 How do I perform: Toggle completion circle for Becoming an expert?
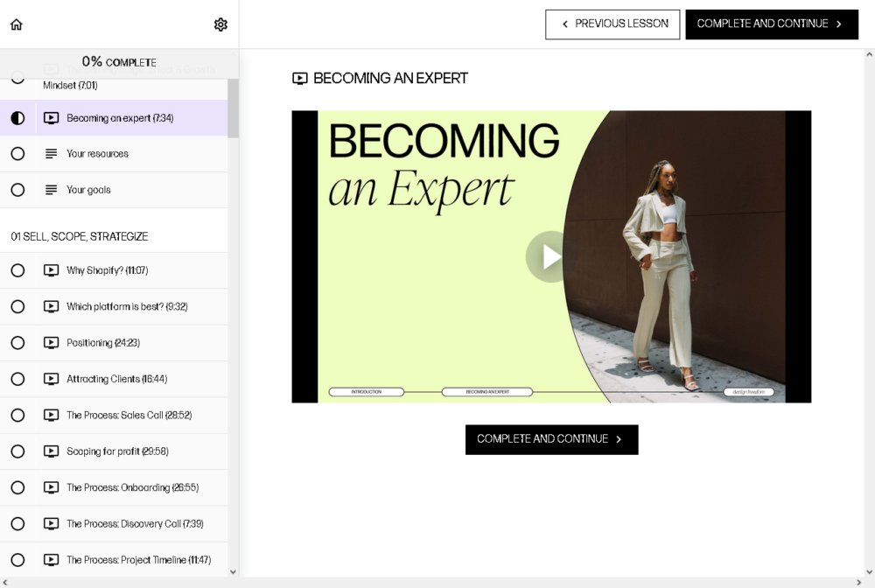point(17,118)
